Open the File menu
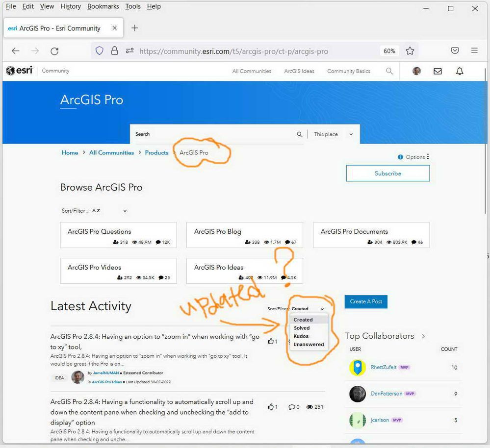490x448 pixels. 11,6
